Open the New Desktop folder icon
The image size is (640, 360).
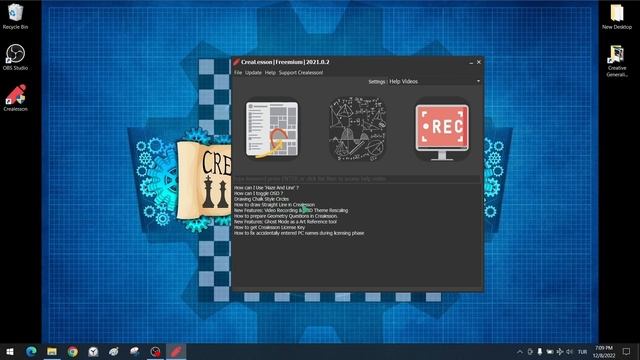[x=617, y=16]
